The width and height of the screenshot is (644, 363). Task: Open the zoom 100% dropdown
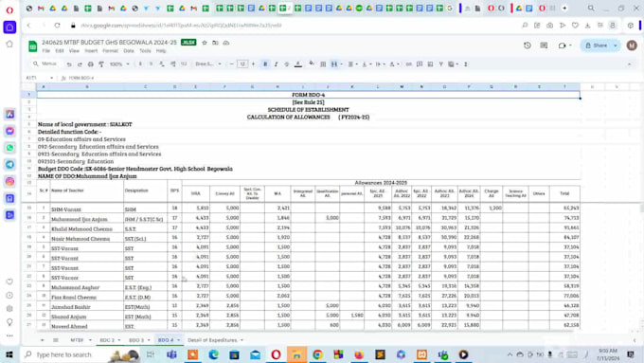click(x=119, y=64)
